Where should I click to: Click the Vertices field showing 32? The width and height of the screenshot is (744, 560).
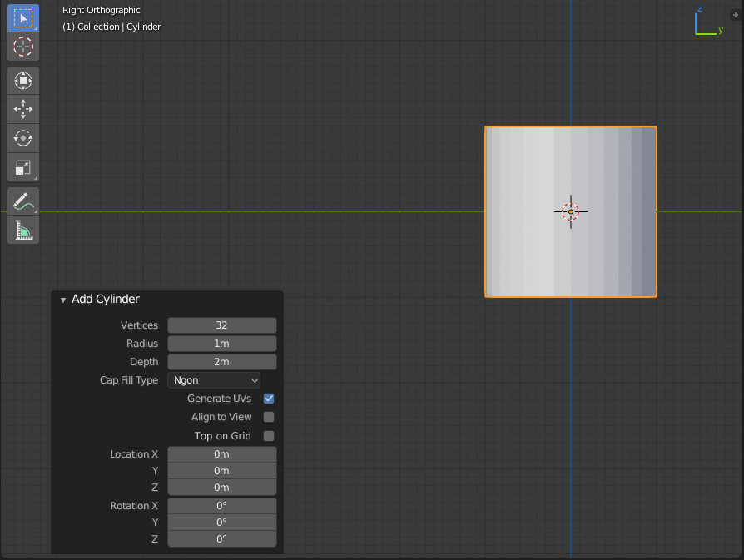point(222,325)
